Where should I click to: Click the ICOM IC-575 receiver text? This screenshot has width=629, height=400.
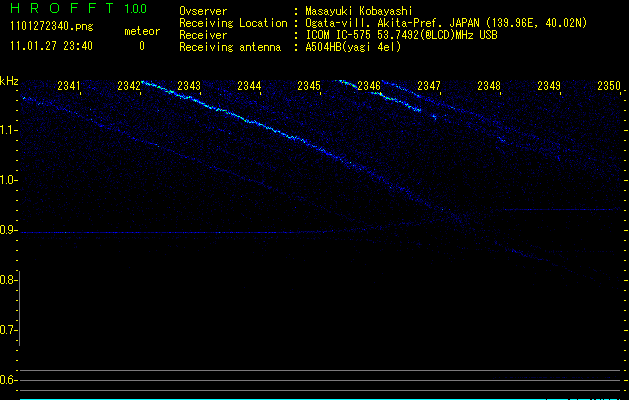point(401,35)
